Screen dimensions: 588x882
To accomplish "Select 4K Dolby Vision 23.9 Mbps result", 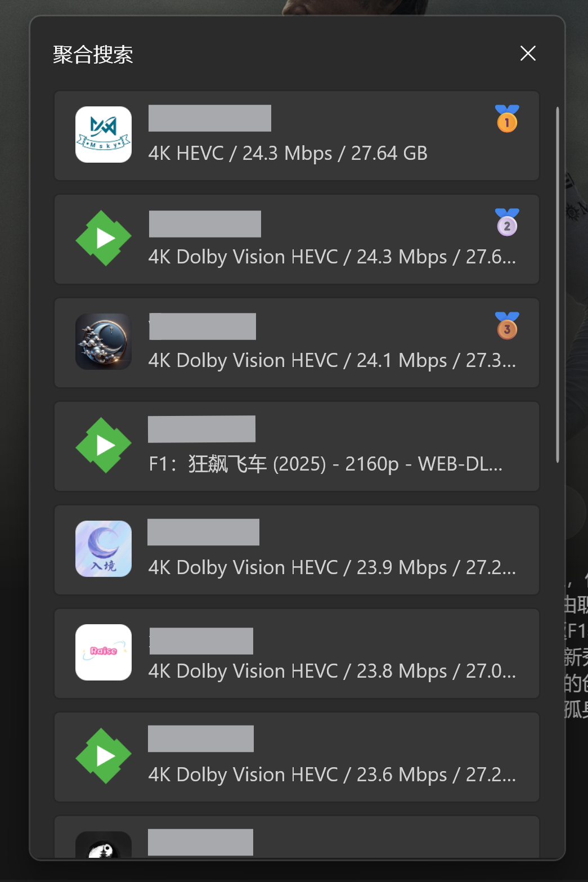I will click(297, 550).
